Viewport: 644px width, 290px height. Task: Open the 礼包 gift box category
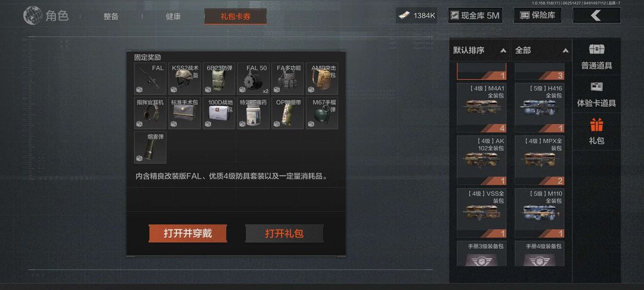pyautogui.click(x=596, y=131)
